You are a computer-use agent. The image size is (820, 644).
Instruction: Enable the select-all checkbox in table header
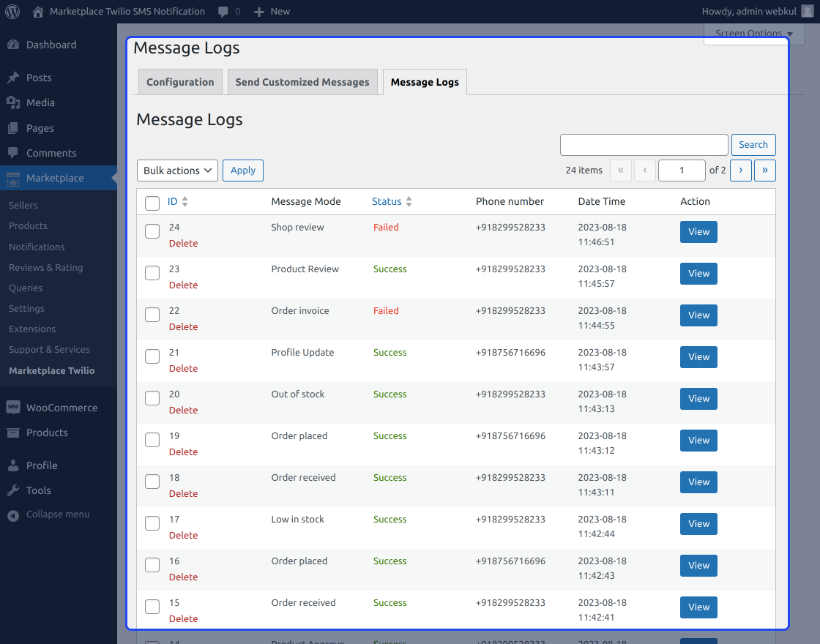coord(152,203)
